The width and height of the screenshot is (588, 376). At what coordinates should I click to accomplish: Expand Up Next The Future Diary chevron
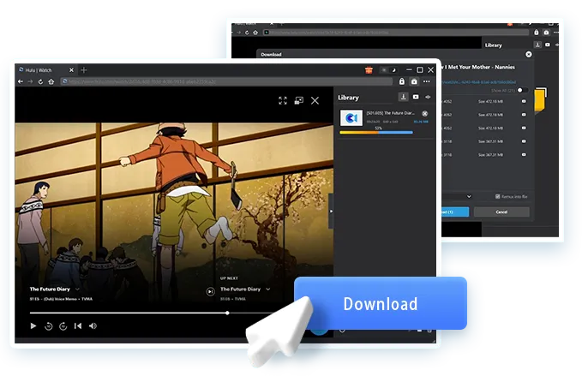tap(267, 289)
